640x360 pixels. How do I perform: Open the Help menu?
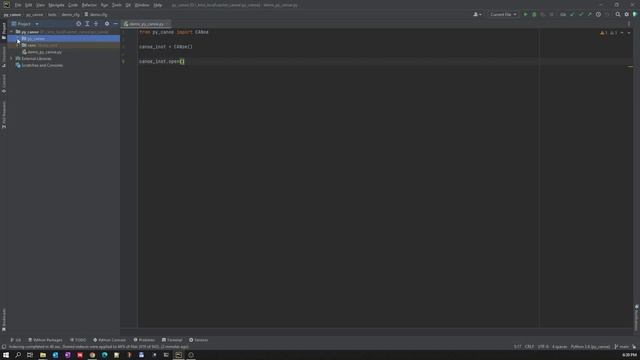158,5
